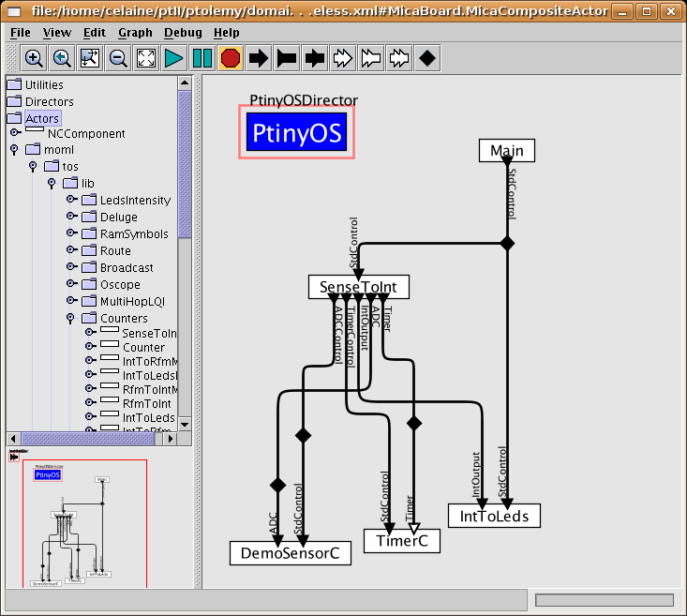Click the tree scrollbar up arrow
687x616 pixels.
tap(185, 83)
